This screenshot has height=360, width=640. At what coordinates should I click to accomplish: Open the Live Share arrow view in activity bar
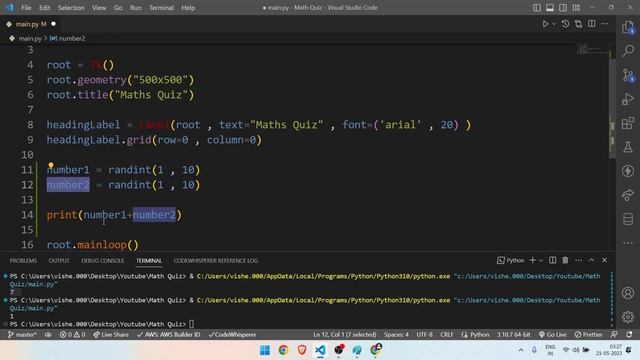[x=628, y=195]
